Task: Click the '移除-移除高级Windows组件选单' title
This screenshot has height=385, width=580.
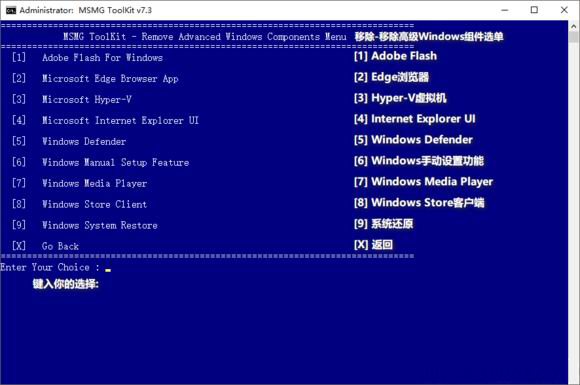Action: click(429, 37)
